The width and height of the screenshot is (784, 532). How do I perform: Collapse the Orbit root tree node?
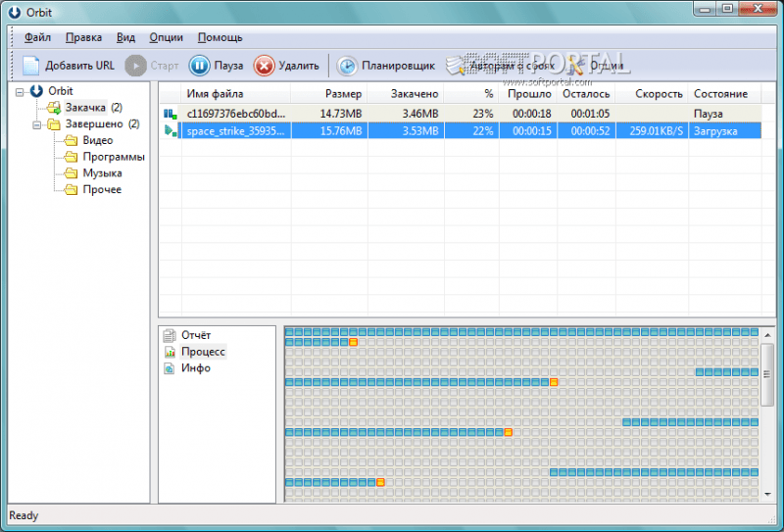(x=20, y=92)
